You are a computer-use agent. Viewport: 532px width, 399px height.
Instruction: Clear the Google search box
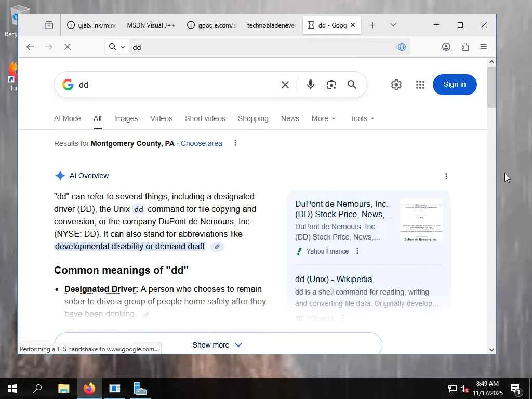285,85
